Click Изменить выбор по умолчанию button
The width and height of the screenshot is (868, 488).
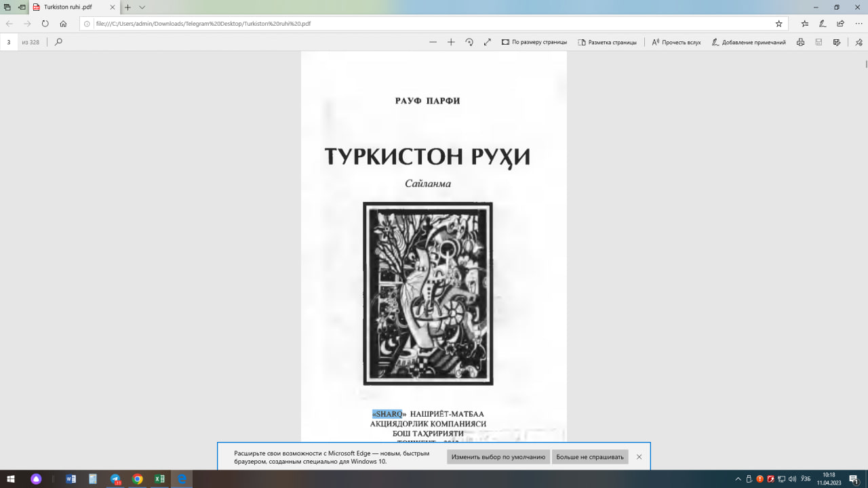click(x=498, y=457)
